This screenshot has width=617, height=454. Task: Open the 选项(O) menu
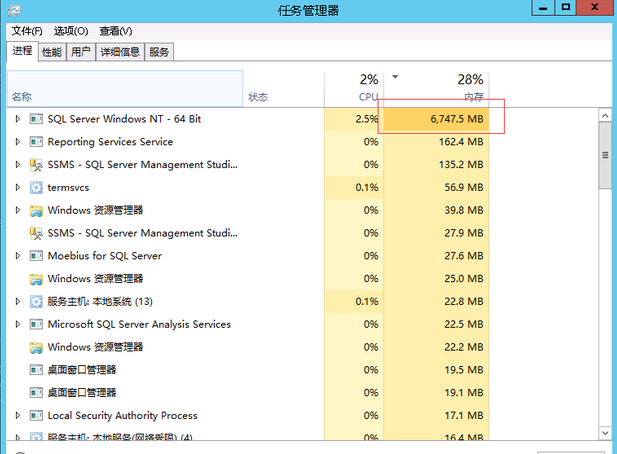[x=71, y=31]
